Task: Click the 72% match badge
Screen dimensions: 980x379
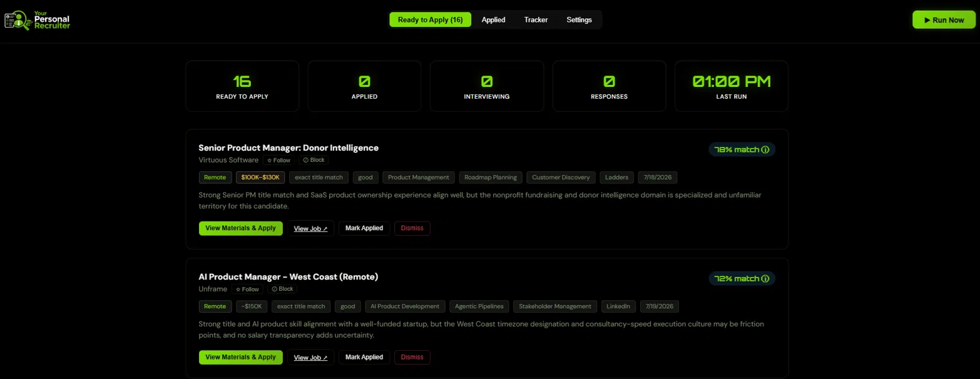Action: (742, 279)
